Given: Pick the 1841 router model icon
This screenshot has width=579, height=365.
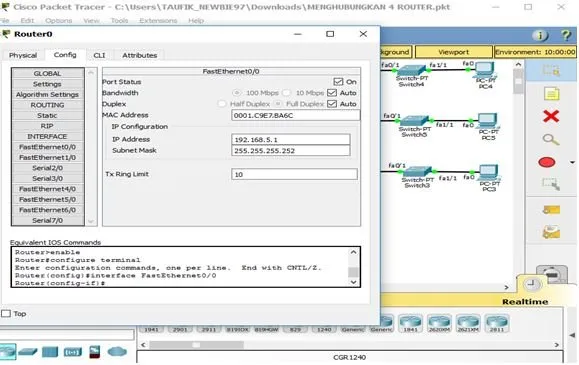Looking at the screenshot, I should point(410,323).
